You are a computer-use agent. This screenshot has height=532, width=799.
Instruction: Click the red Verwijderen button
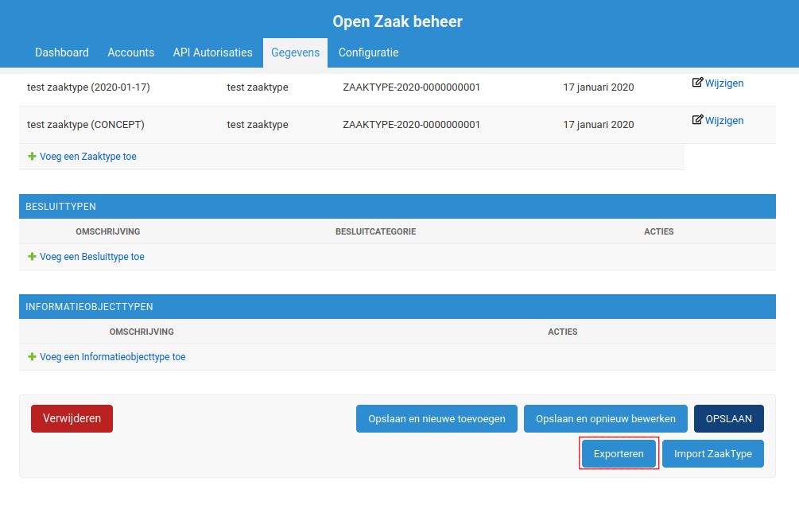[x=72, y=418]
